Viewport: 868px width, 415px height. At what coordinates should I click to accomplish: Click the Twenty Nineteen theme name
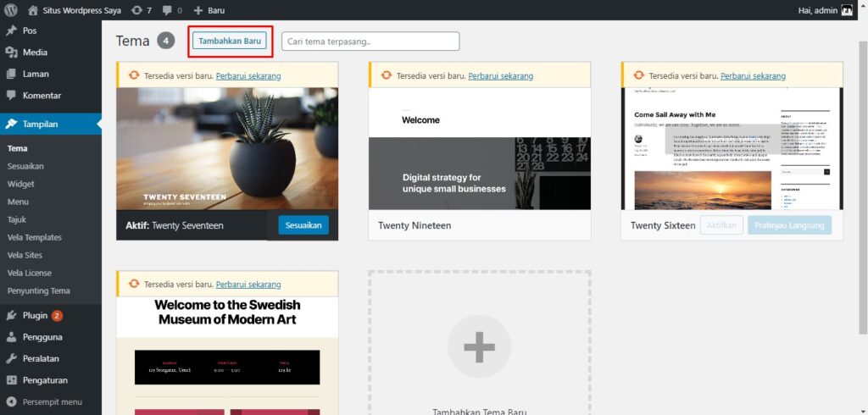tap(415, 225)
